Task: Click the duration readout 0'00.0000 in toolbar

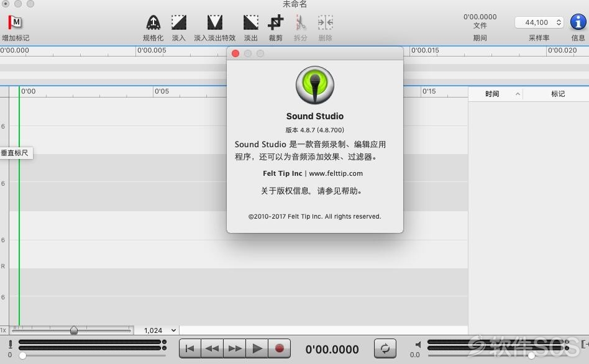Action: (480, 17)
